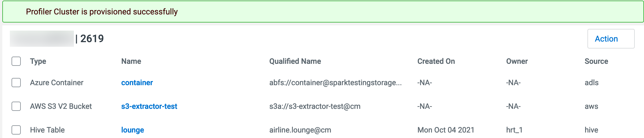Click the Name column header
644x138 pixels.
(131, 61)
